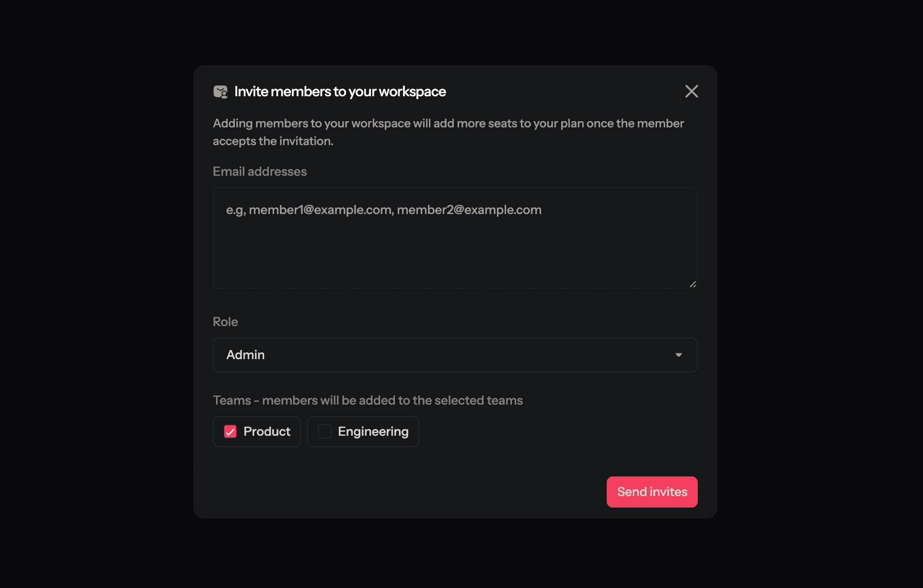Close the invite members dialog

tap(691, 91)
